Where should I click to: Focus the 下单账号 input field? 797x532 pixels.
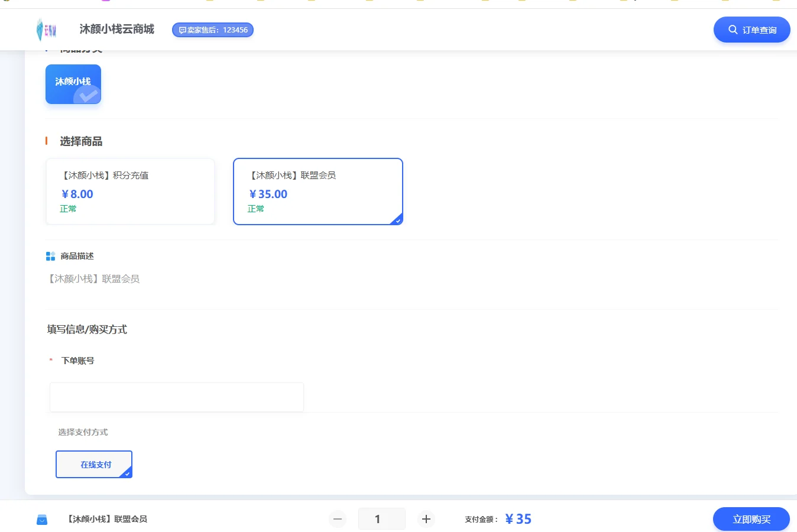176,397
